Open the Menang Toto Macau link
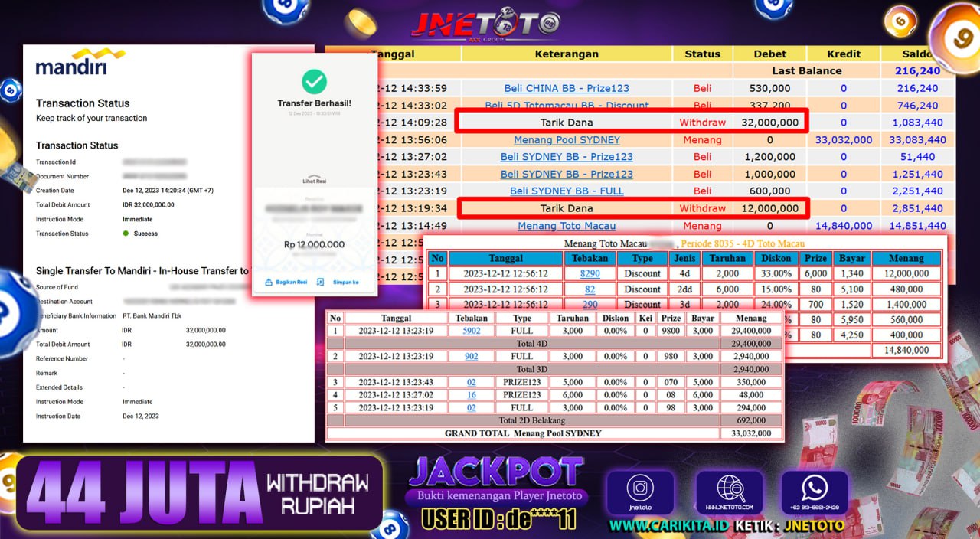980x539 pixels. (x=567, y=226)
